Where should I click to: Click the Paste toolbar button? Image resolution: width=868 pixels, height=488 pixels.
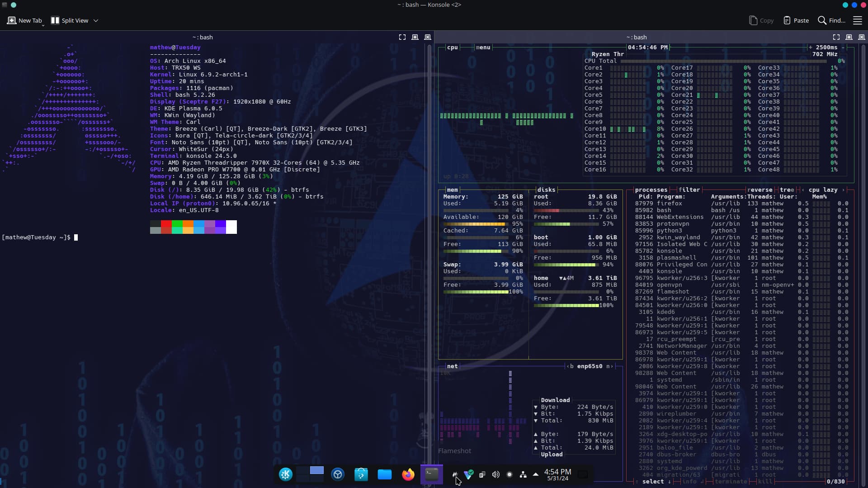[796, 21]
